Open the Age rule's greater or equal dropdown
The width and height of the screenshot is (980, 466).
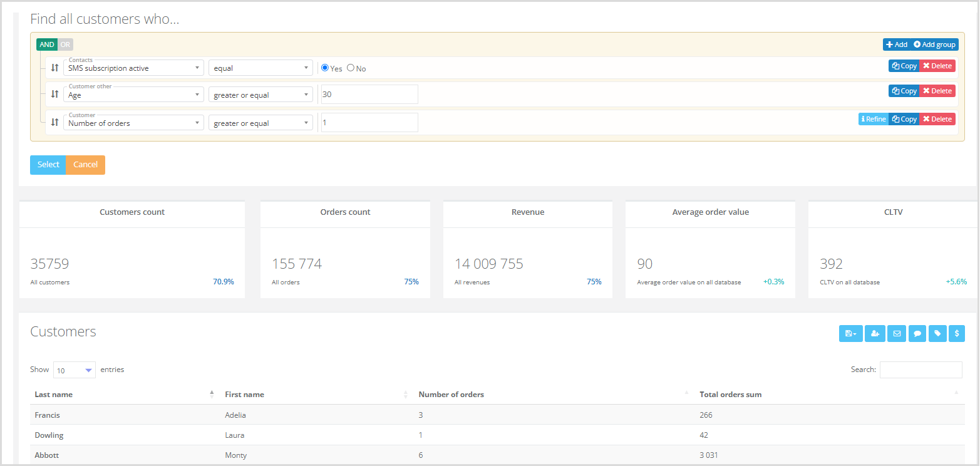[x=260, y=95]
